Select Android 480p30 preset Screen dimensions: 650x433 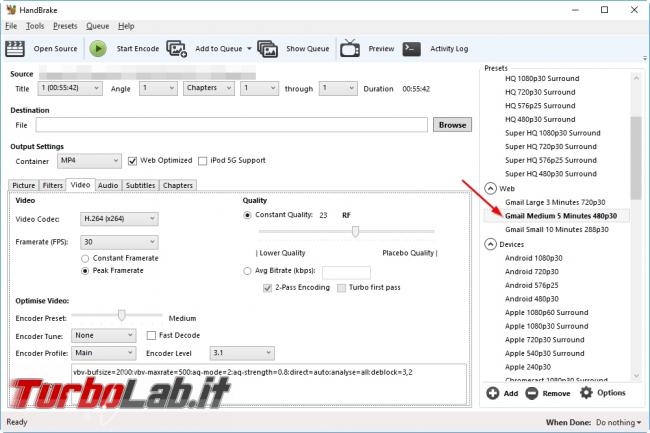[531, 299]
